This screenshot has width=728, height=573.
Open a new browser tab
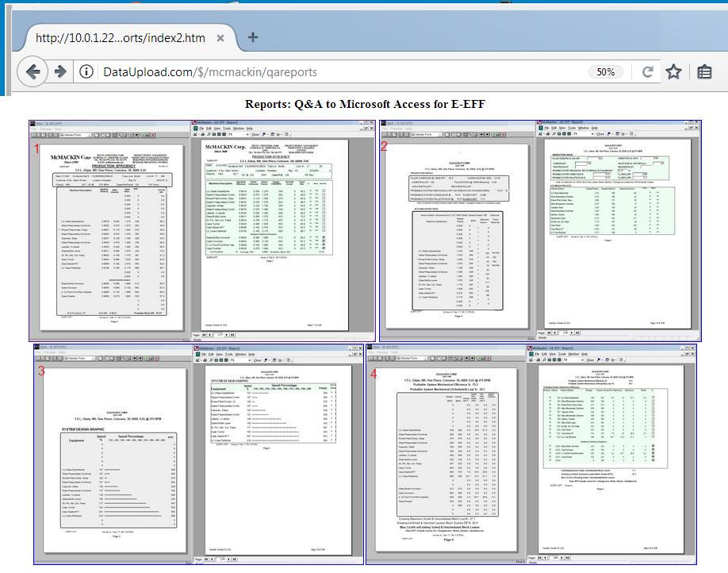point(252,37)
